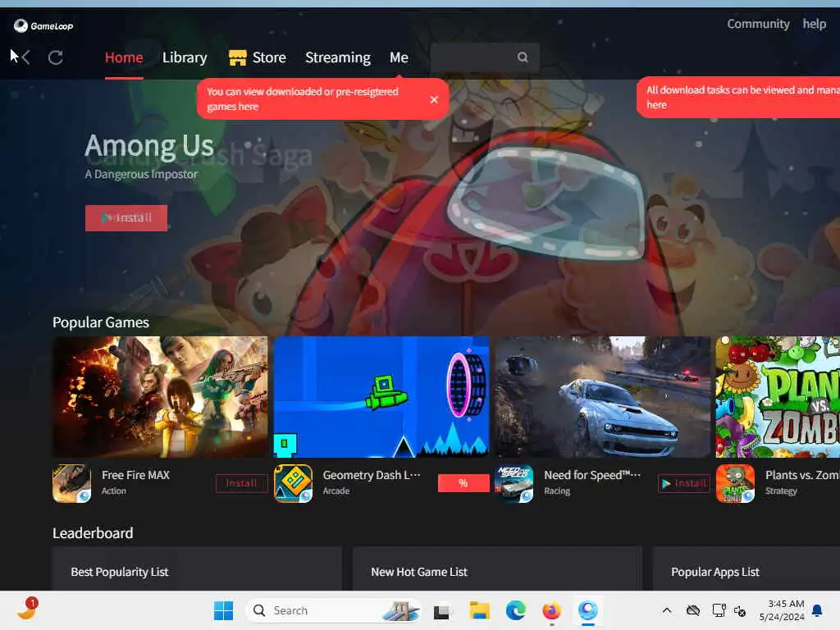Install Among Us from the banner
Screen dimensions: 840x630
(x=126, y=218)
